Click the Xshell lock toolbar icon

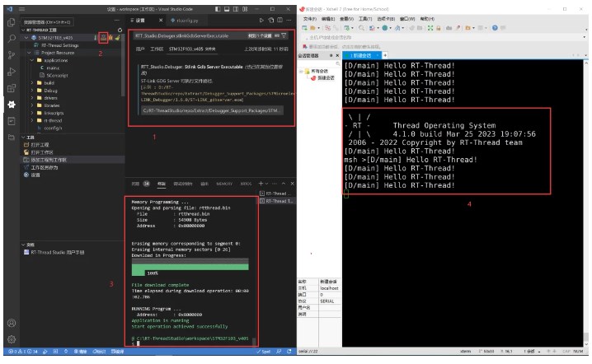tap(439, 28)
